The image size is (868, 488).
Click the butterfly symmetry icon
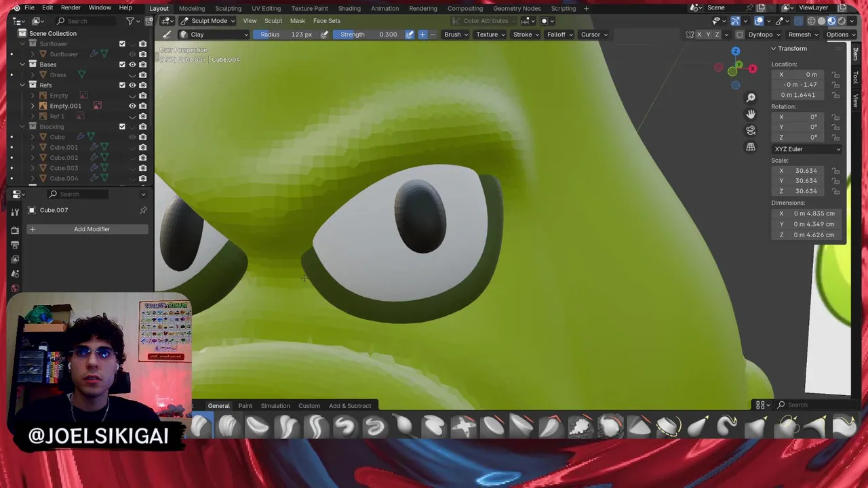(x=690, y=35)
